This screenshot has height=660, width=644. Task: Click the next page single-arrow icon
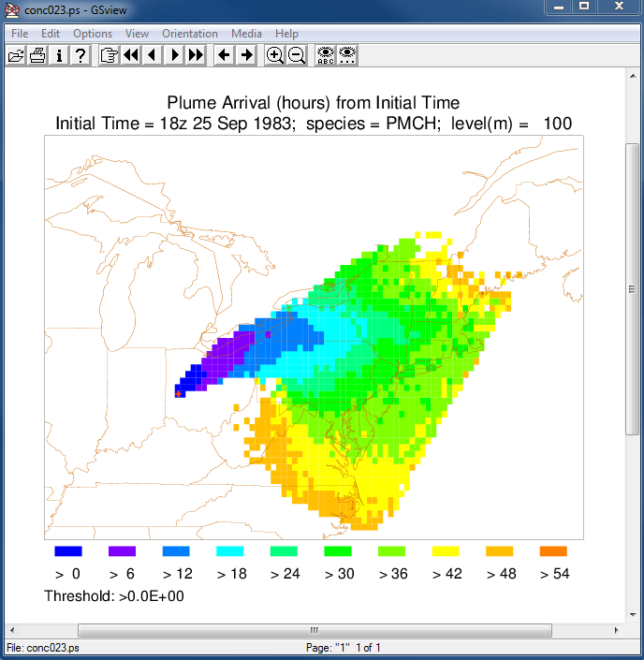tap(174, 55)
